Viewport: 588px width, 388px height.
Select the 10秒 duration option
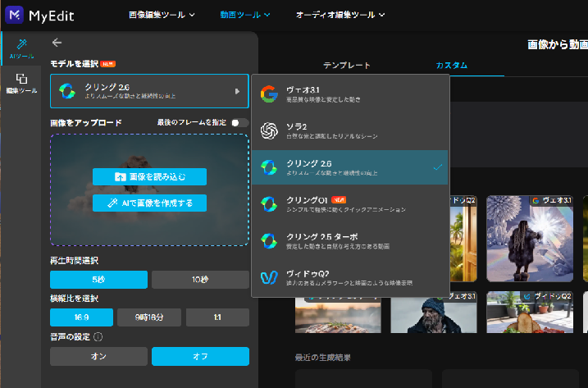click(x=199, y=279)
